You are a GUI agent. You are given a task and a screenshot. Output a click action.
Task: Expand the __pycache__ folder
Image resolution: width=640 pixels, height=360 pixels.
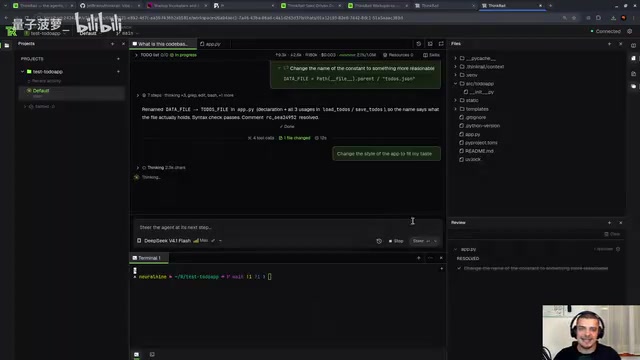click(x=456, y=58)
